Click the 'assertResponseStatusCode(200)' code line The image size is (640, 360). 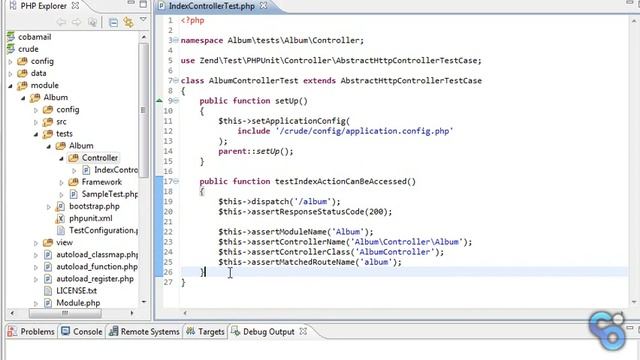305,212
